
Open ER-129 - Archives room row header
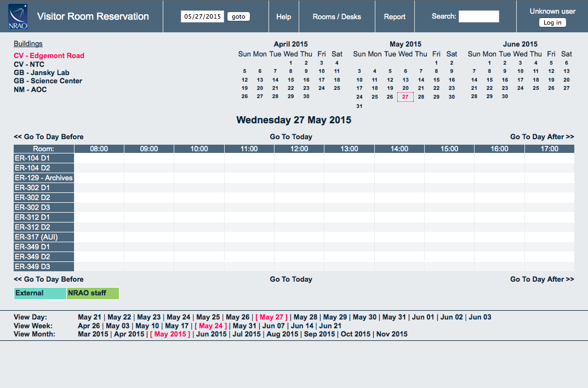tap(44, 178)
